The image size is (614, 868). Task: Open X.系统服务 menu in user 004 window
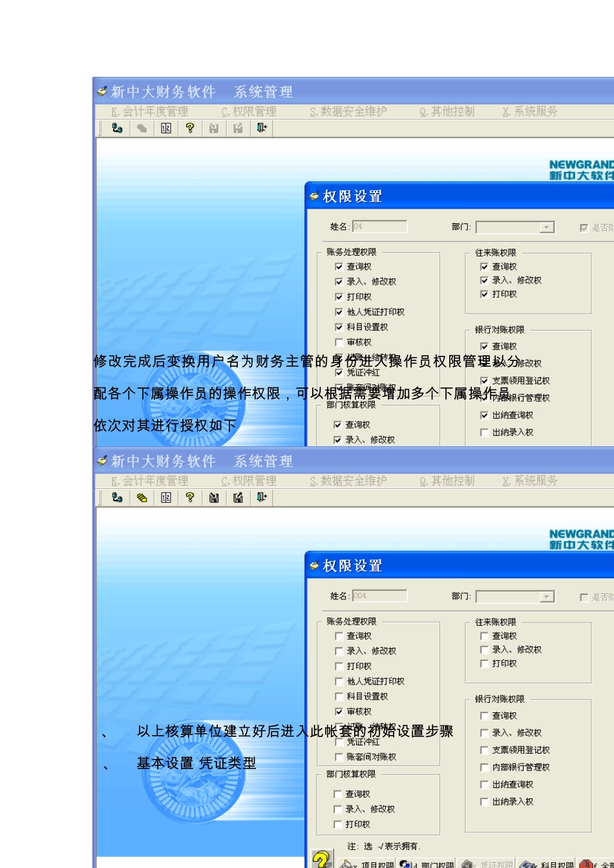[x=530, y=481]
